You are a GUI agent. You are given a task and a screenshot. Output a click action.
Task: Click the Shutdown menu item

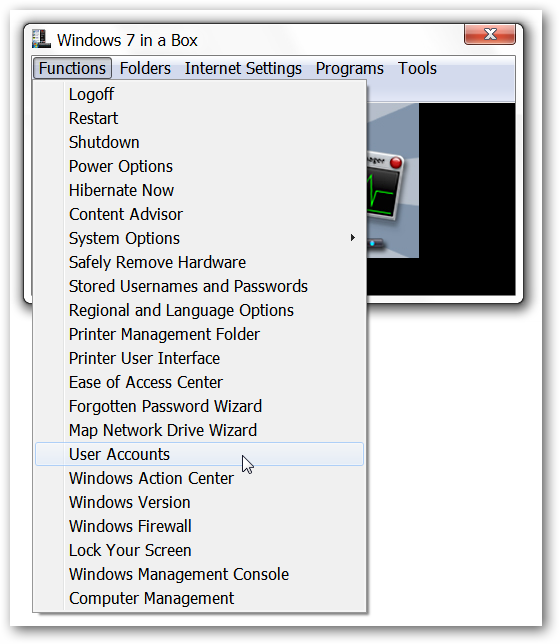coord(199,143)
